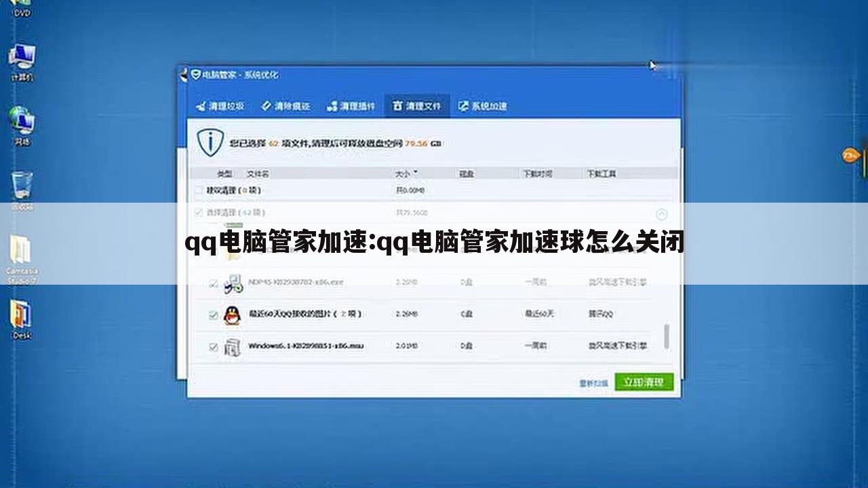Collapse the 选择清理 group with chevron
Screen dimensions: 868x488
[x=662, y=214]
